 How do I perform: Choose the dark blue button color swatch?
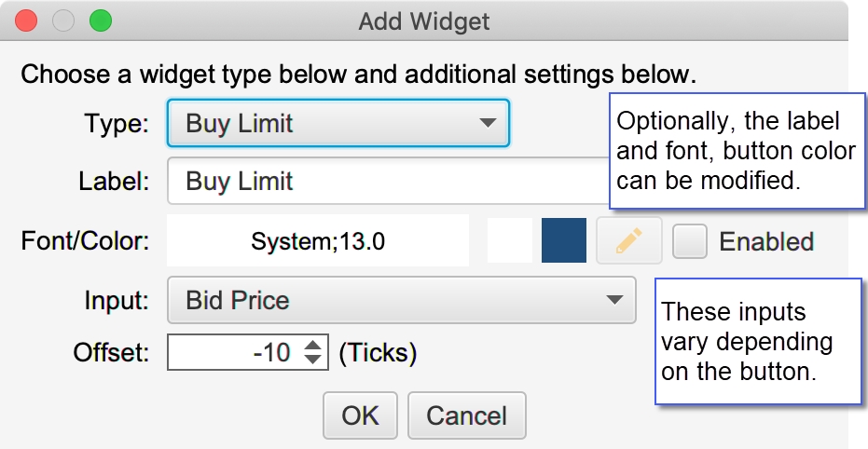(x=564, y=240)
